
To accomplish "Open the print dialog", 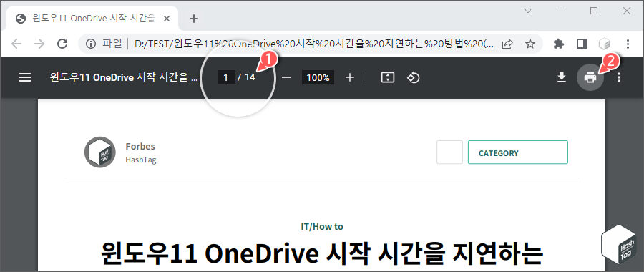I will pyautogui.click(x=590, y=77).
